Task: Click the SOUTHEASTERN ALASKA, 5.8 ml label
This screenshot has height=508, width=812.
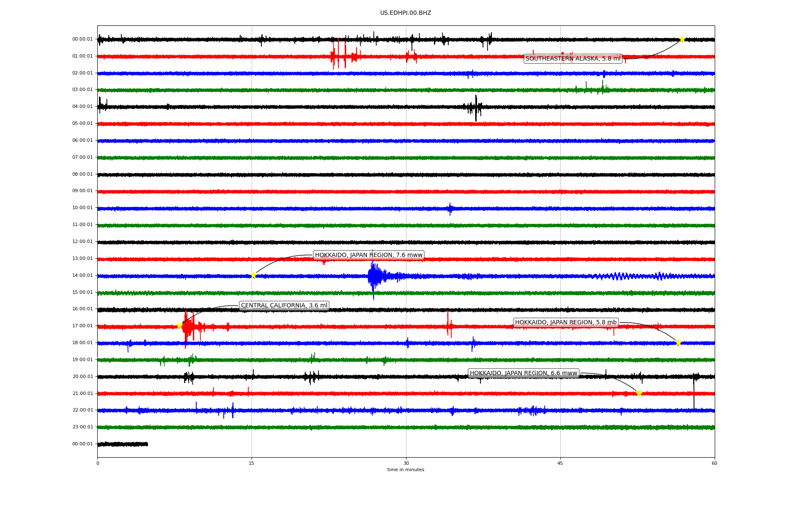Action: 573,59
